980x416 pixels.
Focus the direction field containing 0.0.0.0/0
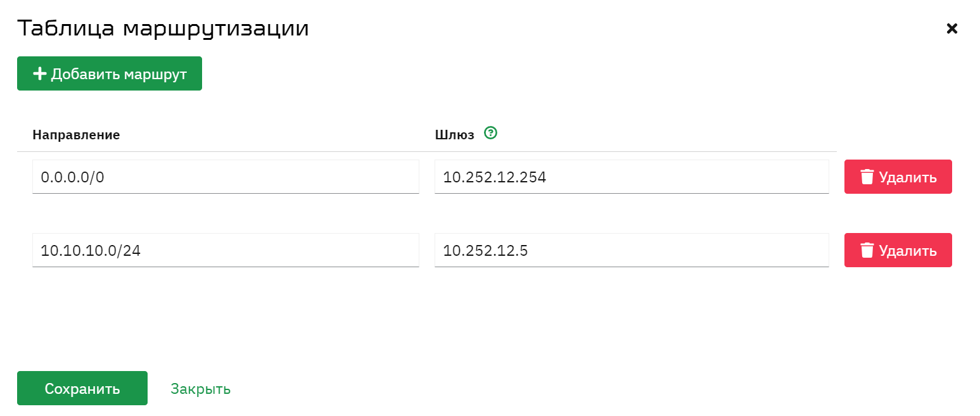pos(226,177)
